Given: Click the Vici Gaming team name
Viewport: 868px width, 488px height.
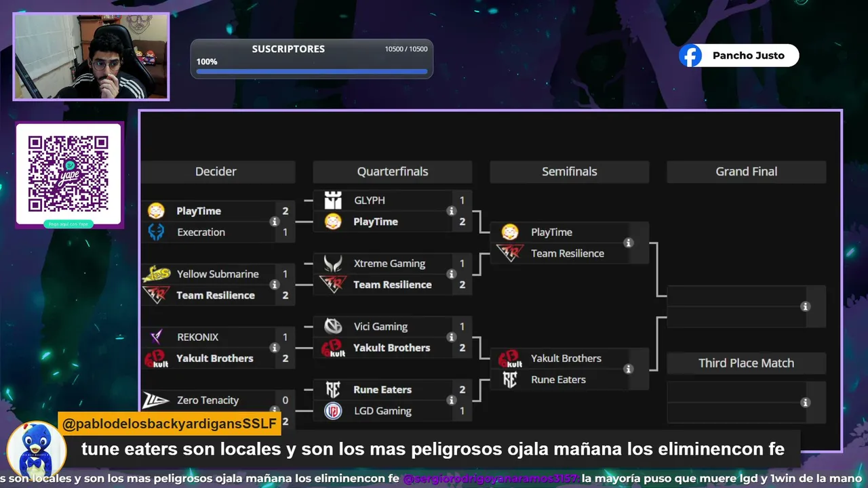Looking at the screenshot, I should tap(380, 327).
